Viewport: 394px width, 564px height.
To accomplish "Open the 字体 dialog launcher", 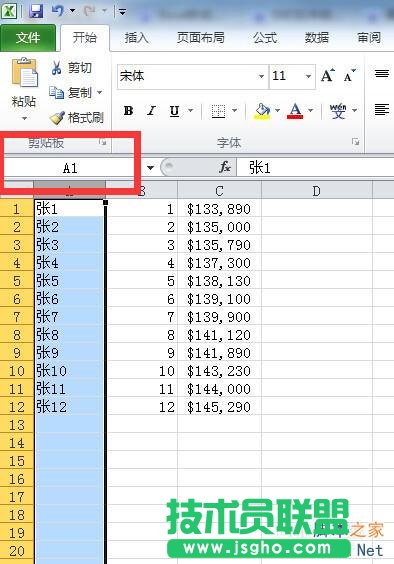I will (356, 141).
